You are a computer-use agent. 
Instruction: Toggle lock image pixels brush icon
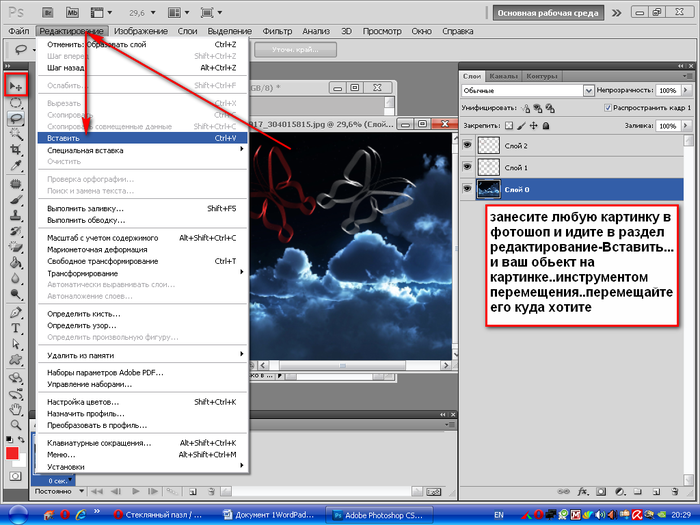point(521,126)
